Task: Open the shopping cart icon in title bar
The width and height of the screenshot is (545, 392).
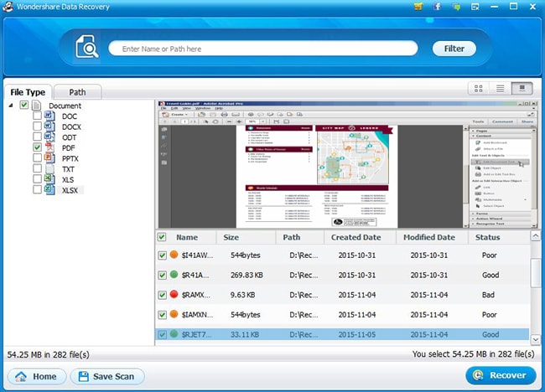Action: coord(419,7)
